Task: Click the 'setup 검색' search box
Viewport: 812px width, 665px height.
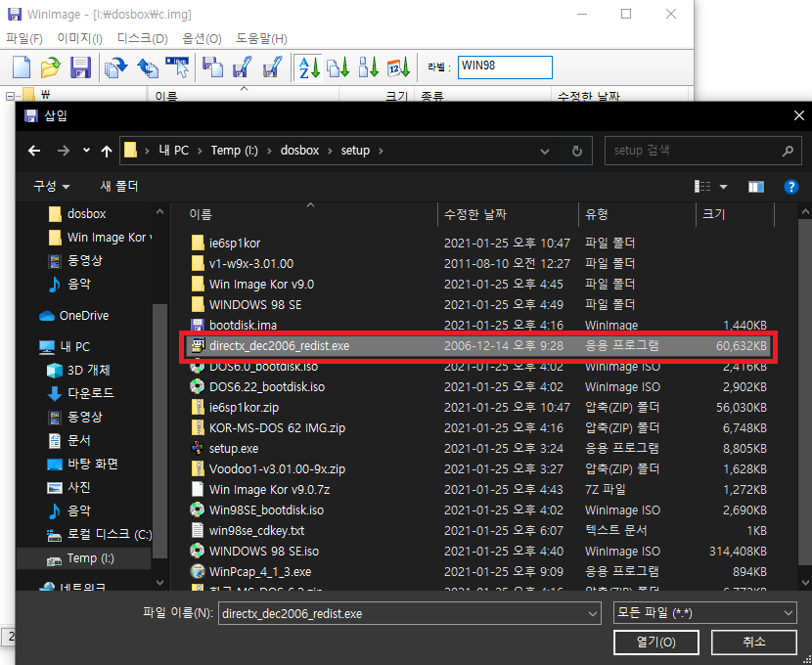Action: (x=702, y=151)
